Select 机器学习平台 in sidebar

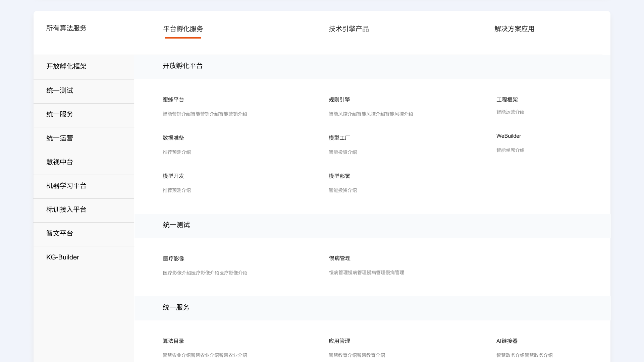click(66, 186)
